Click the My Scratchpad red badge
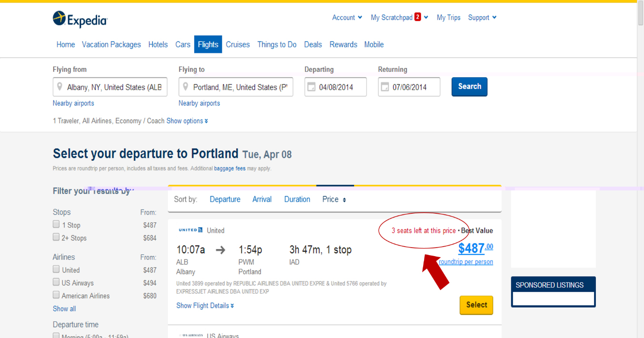 coord(417,17)
